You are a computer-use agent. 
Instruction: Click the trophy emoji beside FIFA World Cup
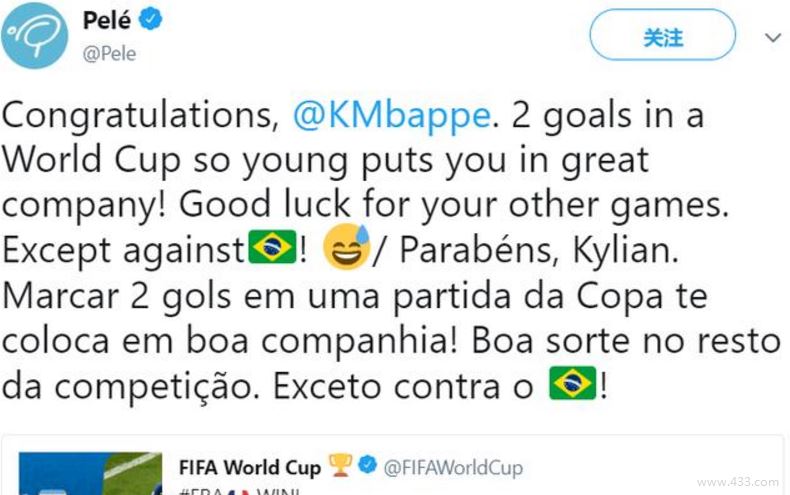pos(340,467)
